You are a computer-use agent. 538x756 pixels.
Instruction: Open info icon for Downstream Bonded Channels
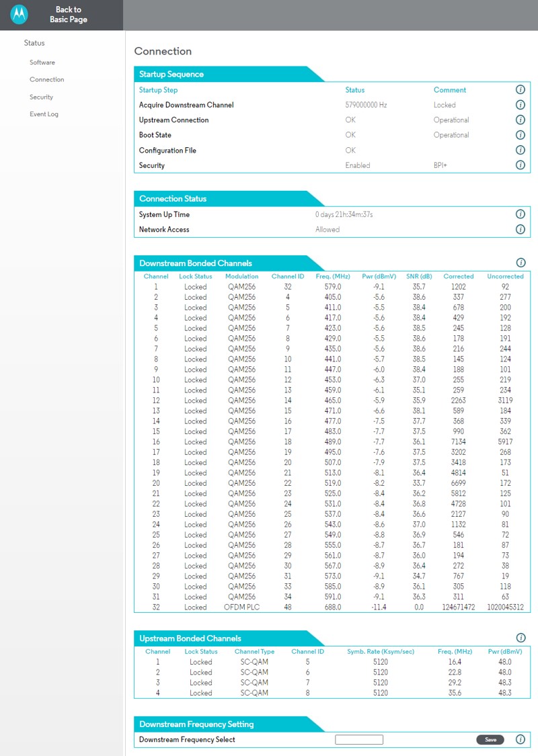tap(521, 263)
